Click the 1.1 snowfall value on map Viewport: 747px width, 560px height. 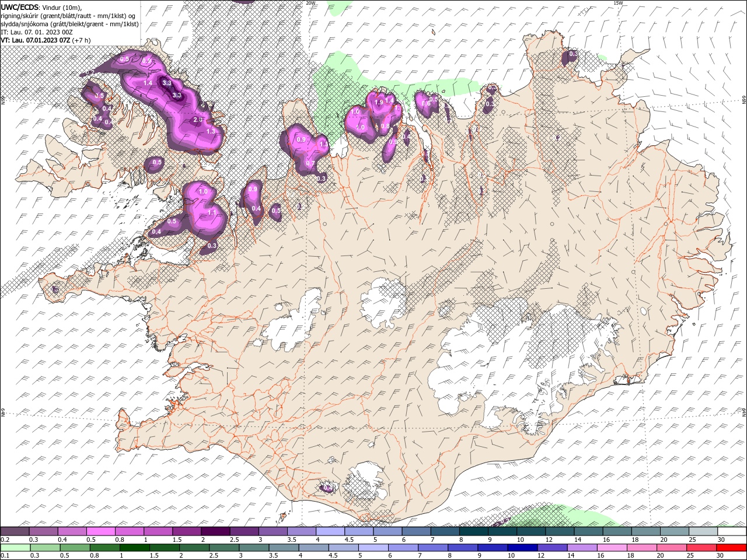[x=212, y=212]
